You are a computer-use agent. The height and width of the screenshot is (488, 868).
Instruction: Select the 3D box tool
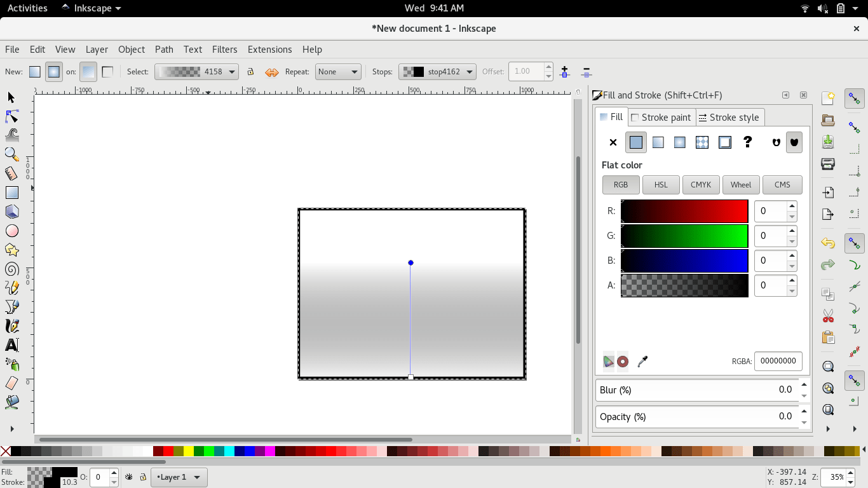pos(11,211)
